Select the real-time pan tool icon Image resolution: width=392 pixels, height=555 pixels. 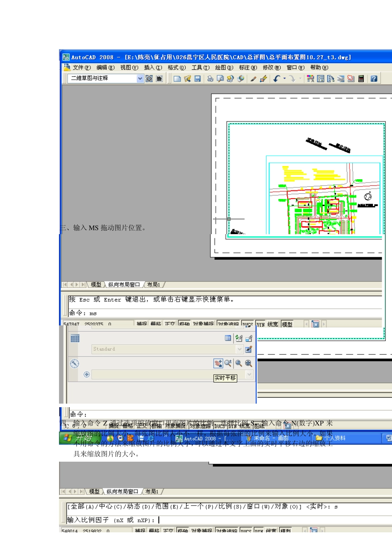(x=218, y=363)
